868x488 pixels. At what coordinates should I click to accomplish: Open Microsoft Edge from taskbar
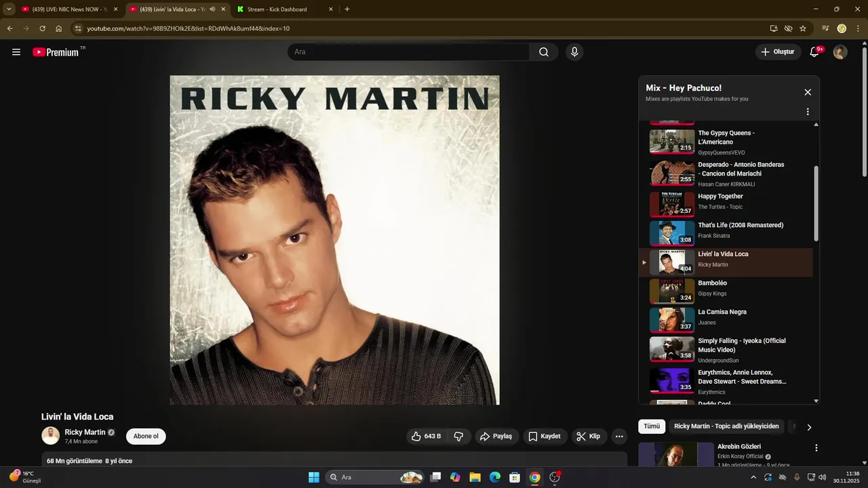495,477
